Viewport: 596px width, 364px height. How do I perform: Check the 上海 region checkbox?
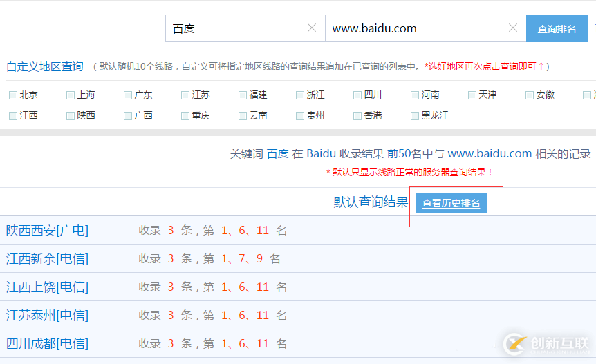tap(71, 95)
